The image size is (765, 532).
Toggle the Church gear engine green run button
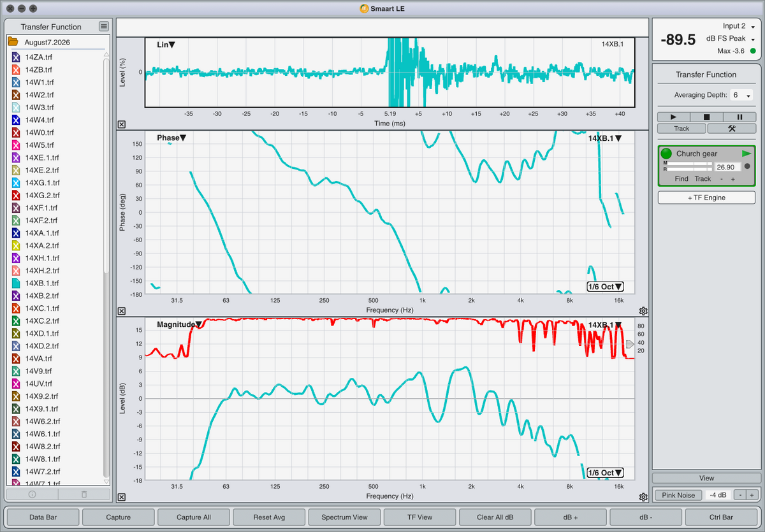666,154
